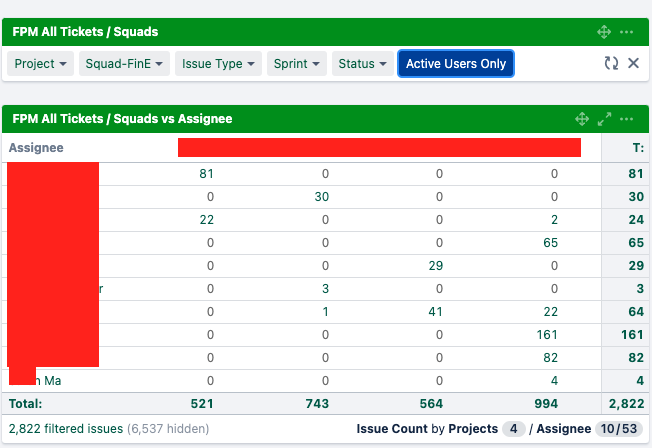Open the 2,822 filtered issues link
This screenshot has width=652, height=448.
pyautogui.click(x=66, y=429)
